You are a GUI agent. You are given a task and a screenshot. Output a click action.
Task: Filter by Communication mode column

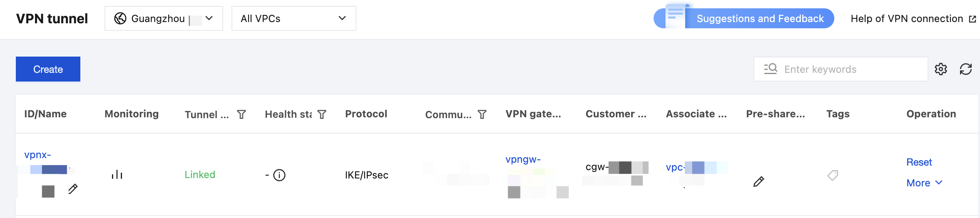click(482, 114)
